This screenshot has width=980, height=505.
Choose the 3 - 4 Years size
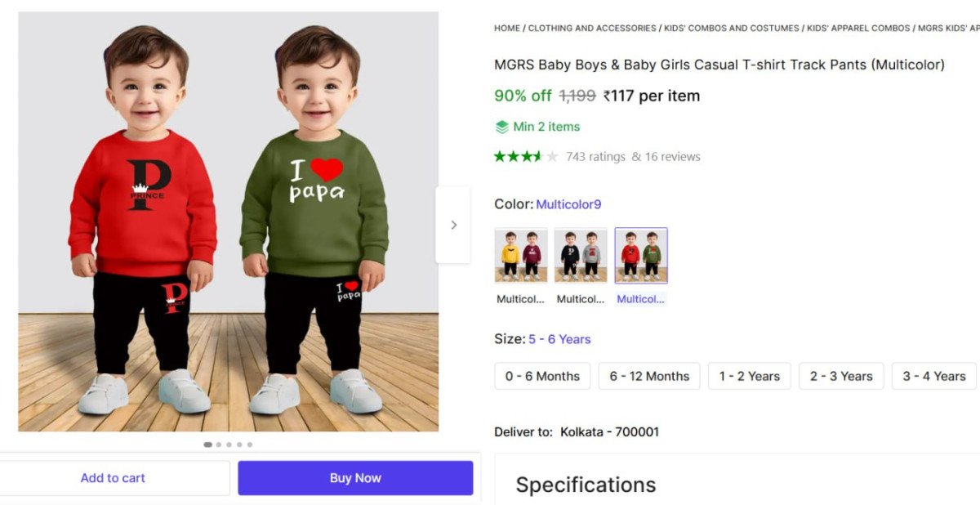click(x=934, y=376)
